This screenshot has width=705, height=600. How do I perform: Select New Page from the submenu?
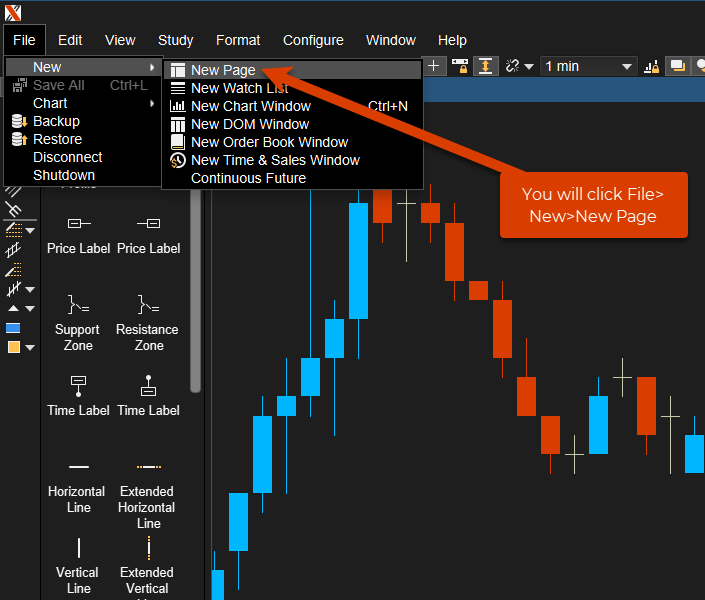[x=292, y=70]
